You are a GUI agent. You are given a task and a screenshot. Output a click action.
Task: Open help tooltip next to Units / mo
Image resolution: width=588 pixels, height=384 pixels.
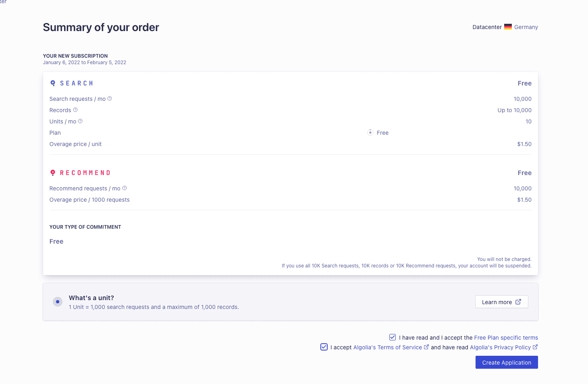click(x=80, y=121)
